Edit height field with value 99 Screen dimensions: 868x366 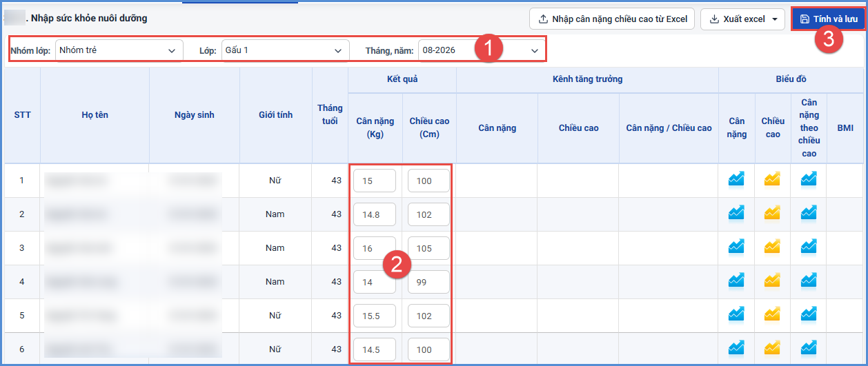428,282
